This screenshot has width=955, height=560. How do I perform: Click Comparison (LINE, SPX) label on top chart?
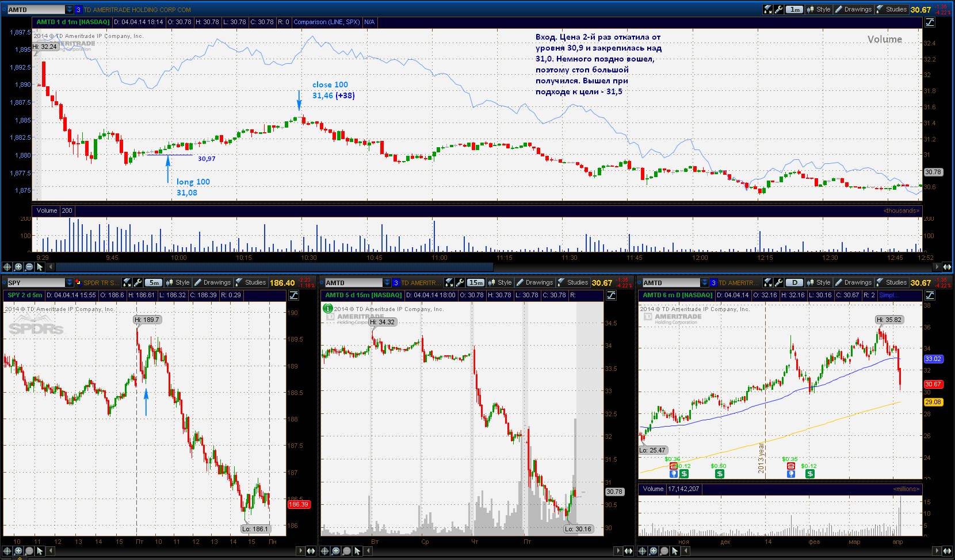327,22
